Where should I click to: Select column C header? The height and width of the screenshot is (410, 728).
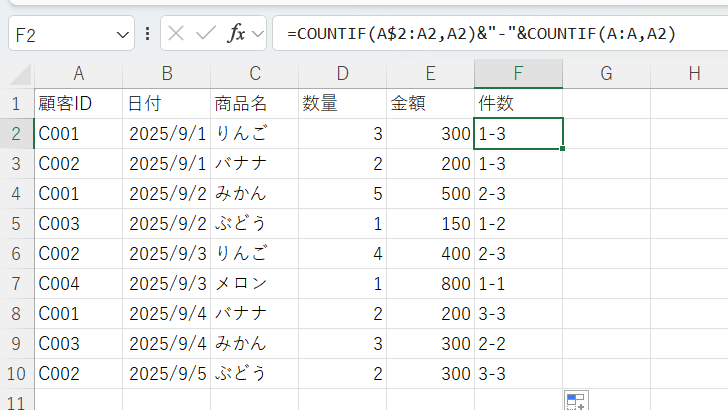click(x=254, y=73)
